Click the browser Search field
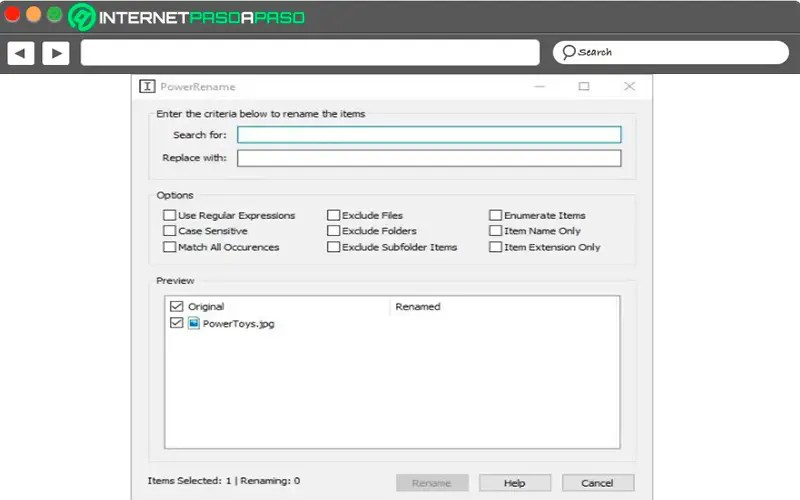This screenshot has height=500, width=800. click(x=671, y=52)
